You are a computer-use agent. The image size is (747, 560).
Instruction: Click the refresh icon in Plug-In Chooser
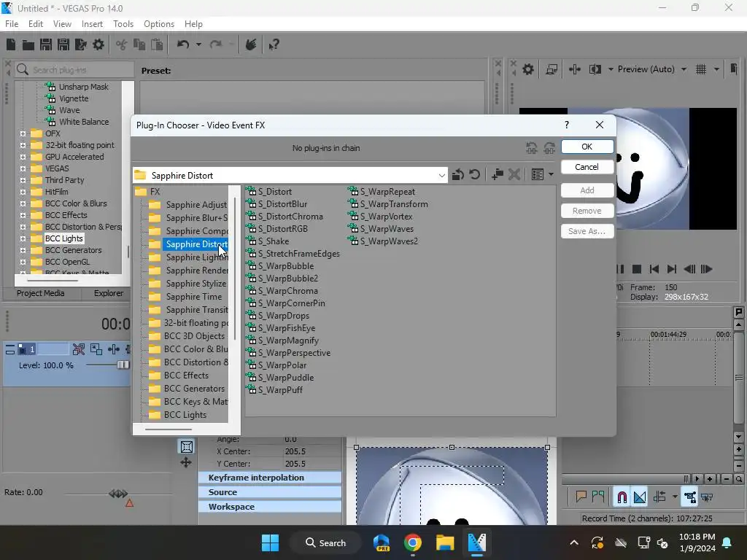(474, 175)
